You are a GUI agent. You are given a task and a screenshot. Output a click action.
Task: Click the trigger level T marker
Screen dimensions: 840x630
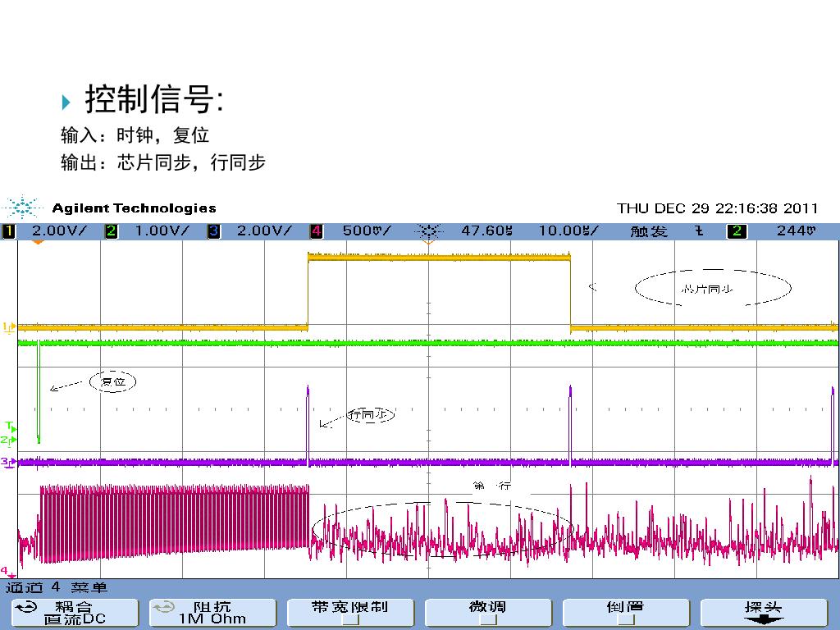pos(11,427)
